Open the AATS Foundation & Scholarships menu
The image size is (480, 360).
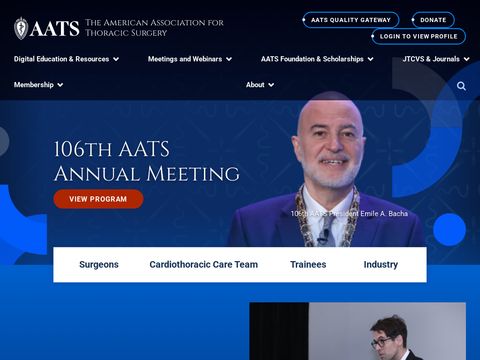[x=312, y=59]
